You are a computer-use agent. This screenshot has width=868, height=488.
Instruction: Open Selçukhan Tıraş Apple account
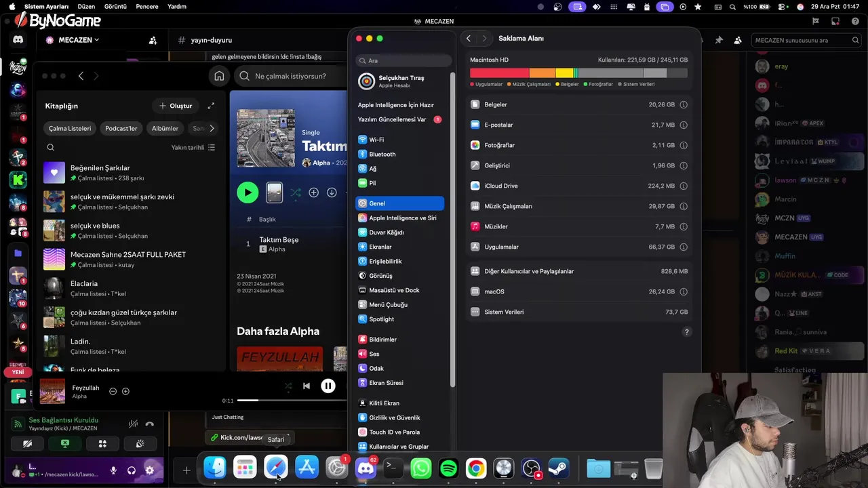pyautogui.click(x=400, y=81)
